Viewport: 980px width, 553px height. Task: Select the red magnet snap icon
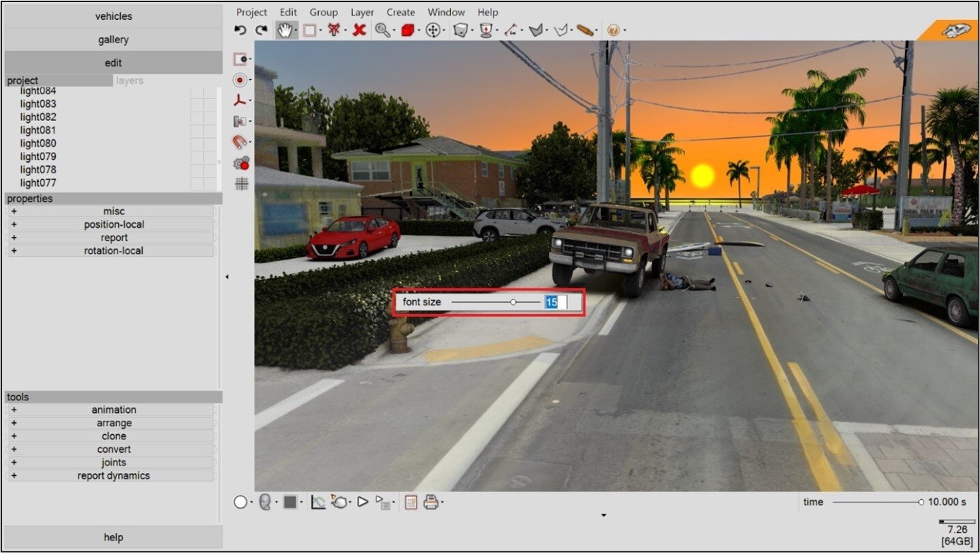click(240, 142)
